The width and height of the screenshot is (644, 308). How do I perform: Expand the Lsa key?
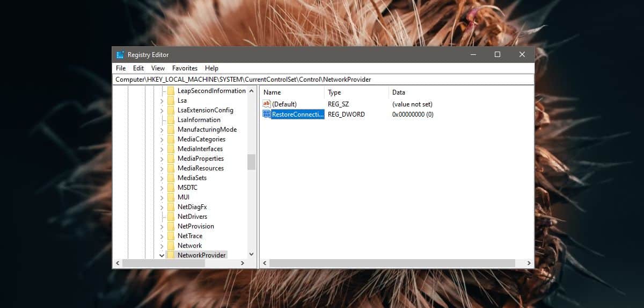162,101
